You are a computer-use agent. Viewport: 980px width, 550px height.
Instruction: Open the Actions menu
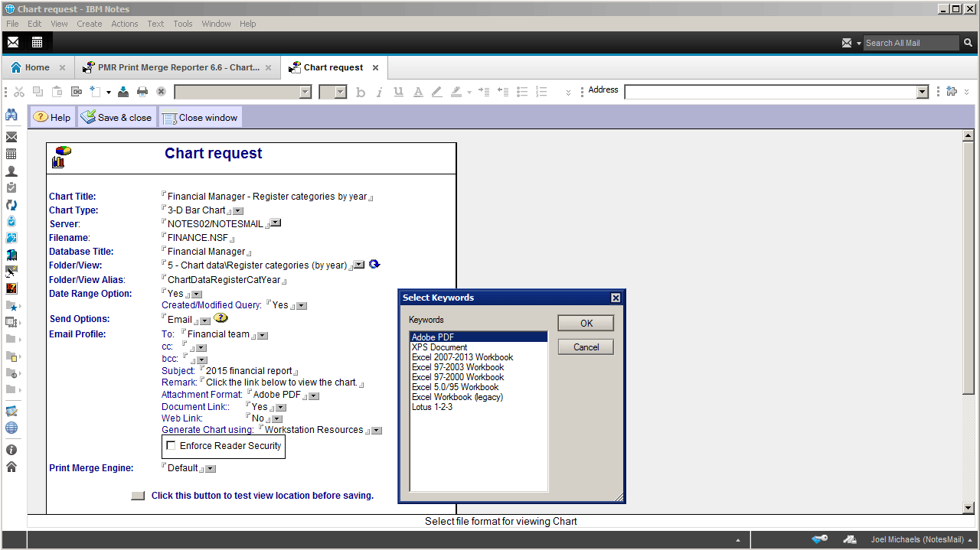(124, 24)
